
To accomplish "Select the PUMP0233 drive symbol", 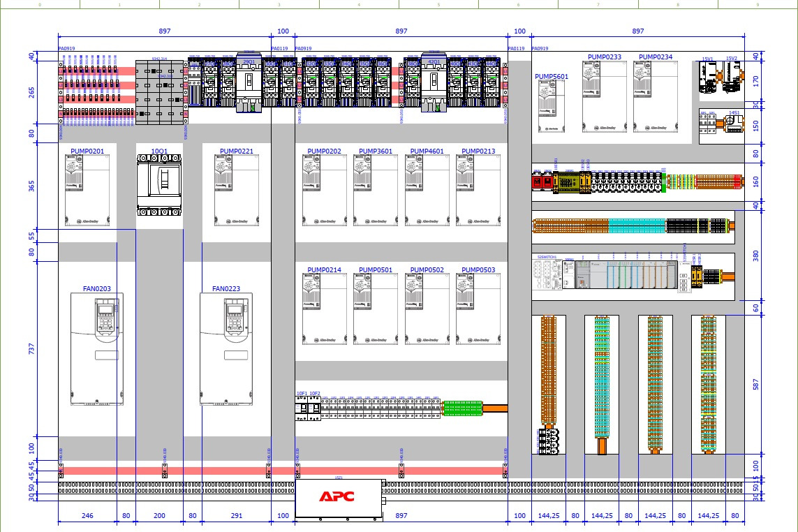I will [605, 97].
